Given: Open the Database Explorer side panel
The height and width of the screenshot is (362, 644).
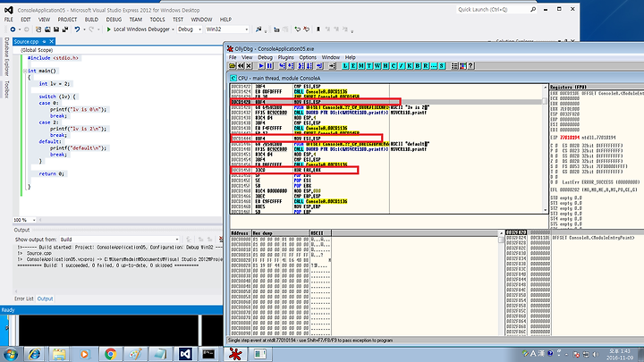Looking at the screenshot, I should tap(6, 56).
